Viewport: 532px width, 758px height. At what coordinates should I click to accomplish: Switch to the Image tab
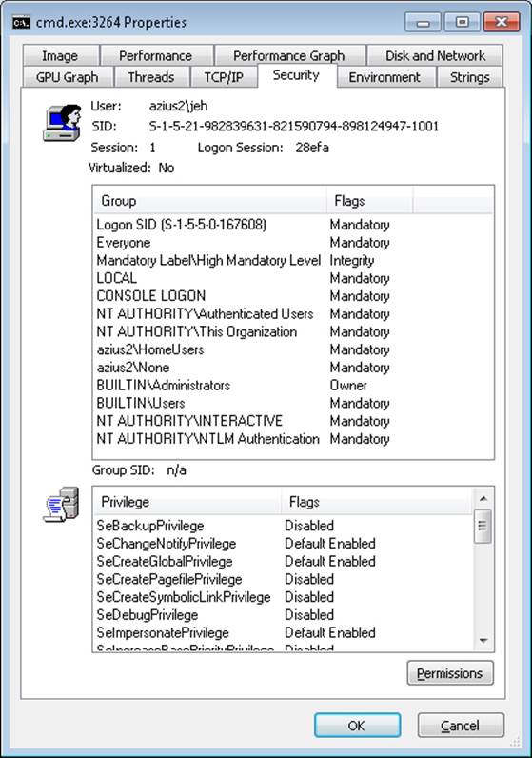[60, 55]
